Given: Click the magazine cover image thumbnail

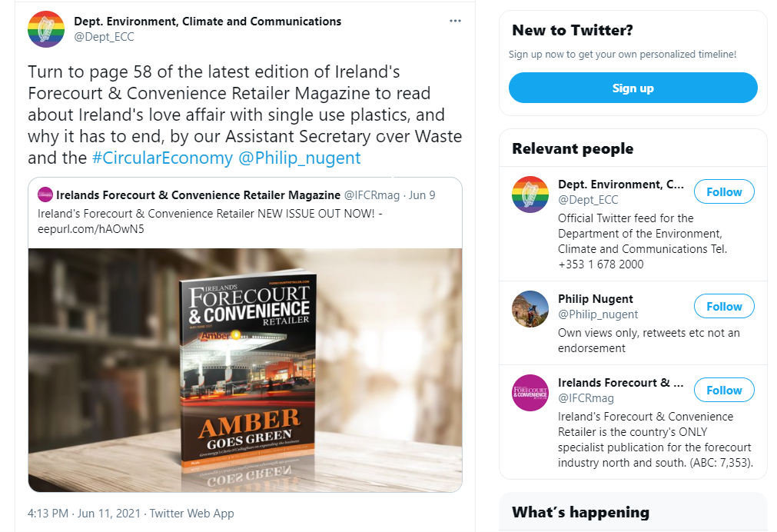Looking at the screenshot, I should point(245,369).
